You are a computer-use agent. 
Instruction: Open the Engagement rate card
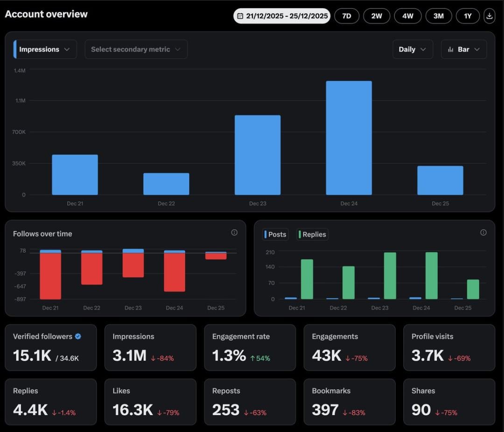pos(250,347)
